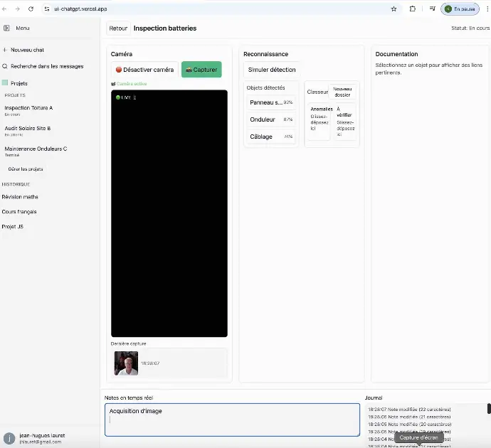Open the Inspection Toiture A project
The width and height of the screenshot is (491, 448).
[28, 108]
